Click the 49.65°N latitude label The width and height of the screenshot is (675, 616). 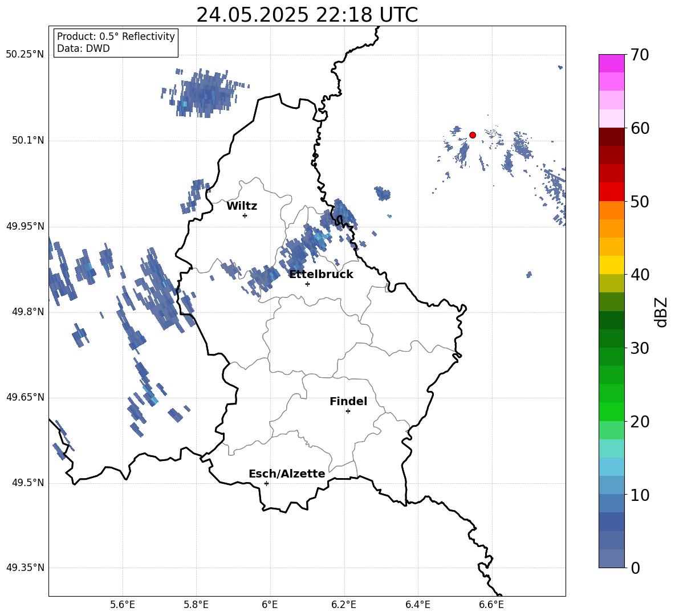coord(25,397)
